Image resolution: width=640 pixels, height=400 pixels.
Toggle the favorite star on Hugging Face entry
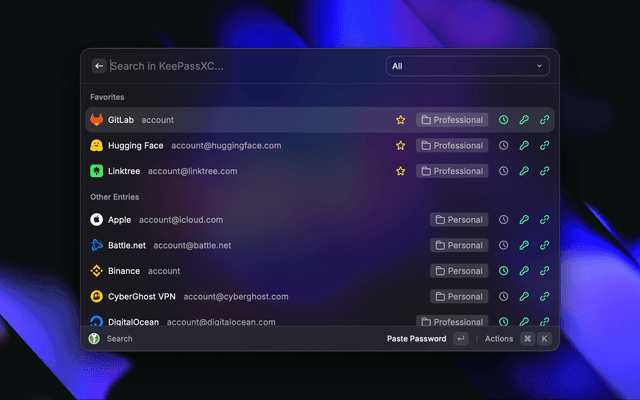point(400,146)
